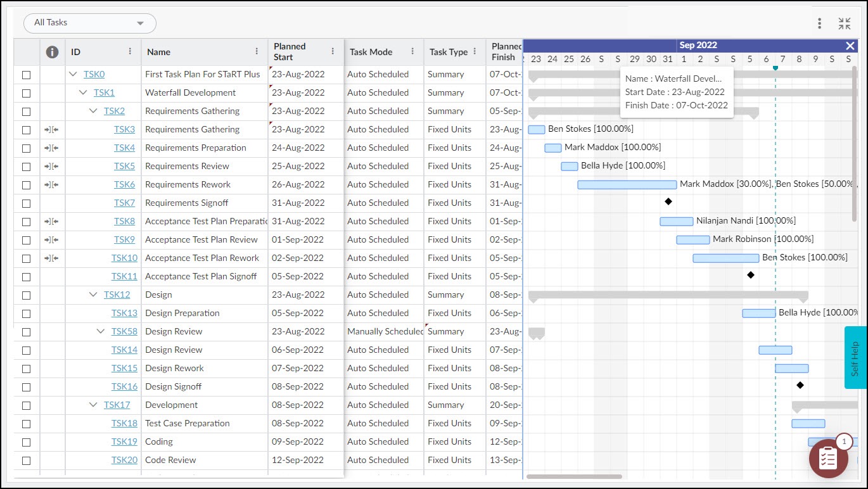Open the All Tasks filter dropdown
The image size is (868, 489).
pos(89,23)
